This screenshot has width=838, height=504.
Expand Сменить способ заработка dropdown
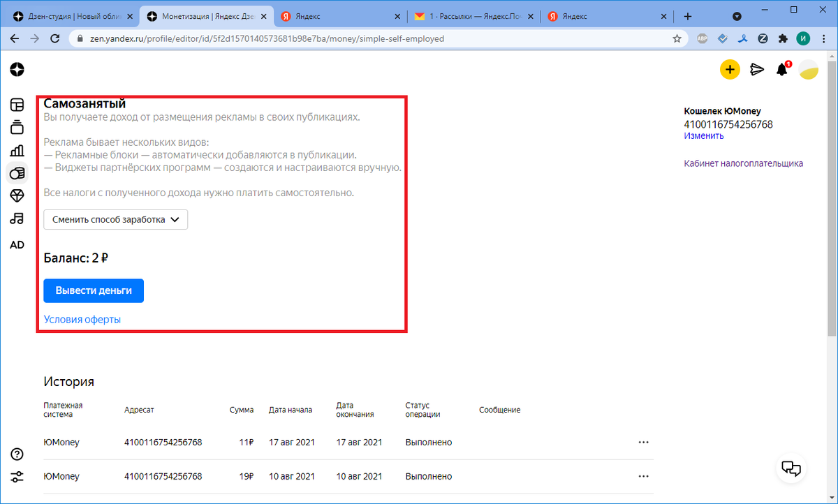point(115,219)
